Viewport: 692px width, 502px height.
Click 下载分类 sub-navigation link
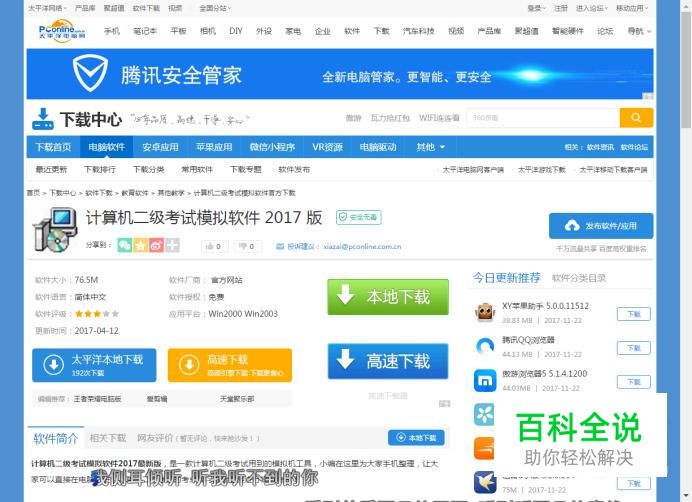point(148,170)
